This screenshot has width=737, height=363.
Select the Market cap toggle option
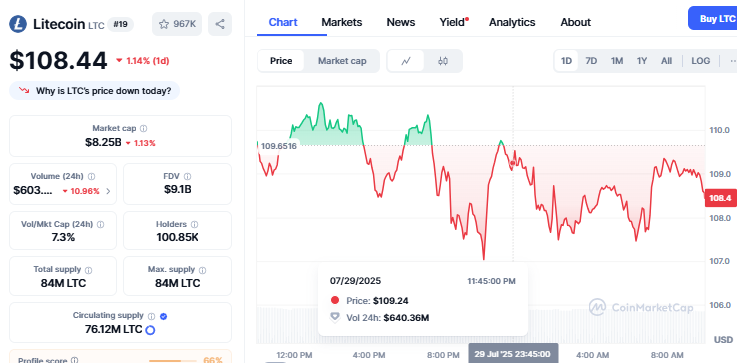click(342, 61)
